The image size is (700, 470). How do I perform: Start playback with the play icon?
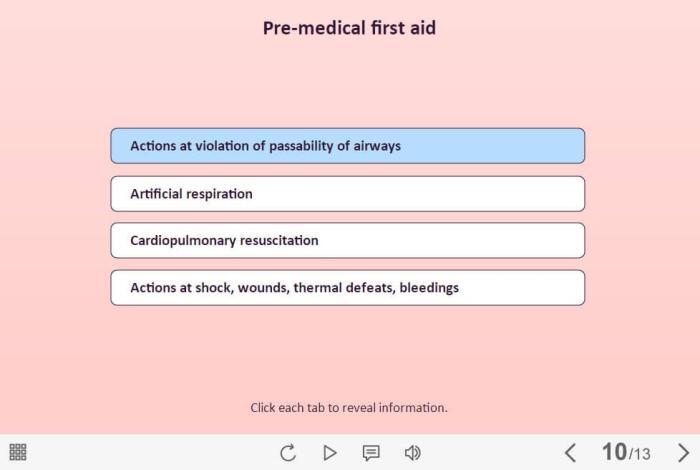click(x=329, y=453)
